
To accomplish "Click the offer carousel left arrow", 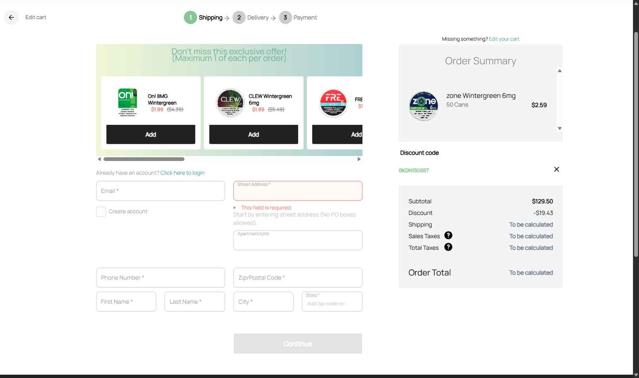I will (x=99, y=159).
